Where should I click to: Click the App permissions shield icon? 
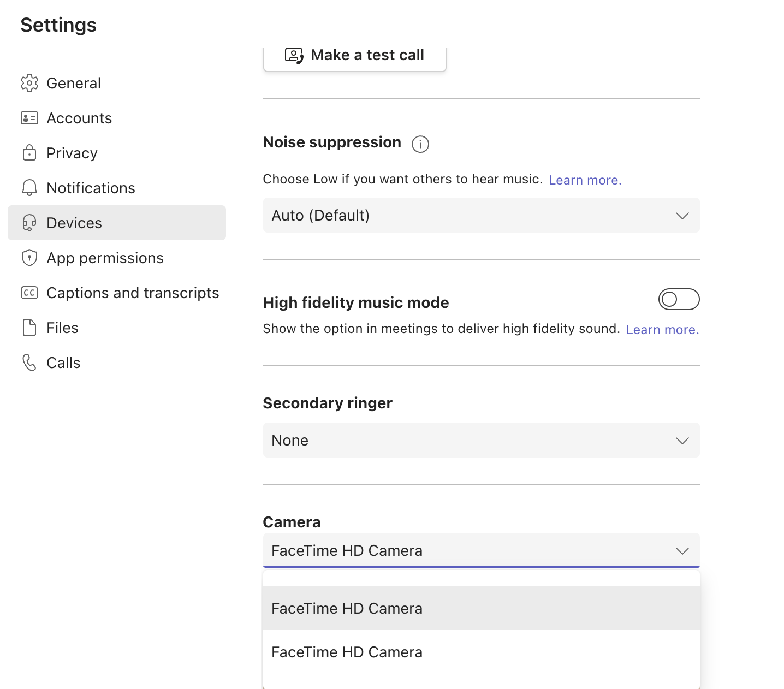(x=29, y=258)
